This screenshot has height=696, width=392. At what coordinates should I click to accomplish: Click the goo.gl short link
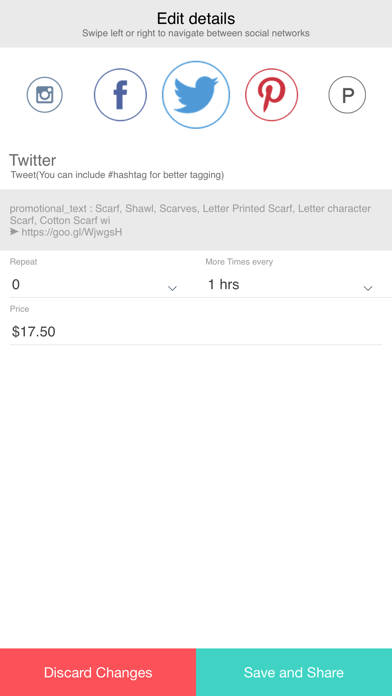click(x=71, y=232)
